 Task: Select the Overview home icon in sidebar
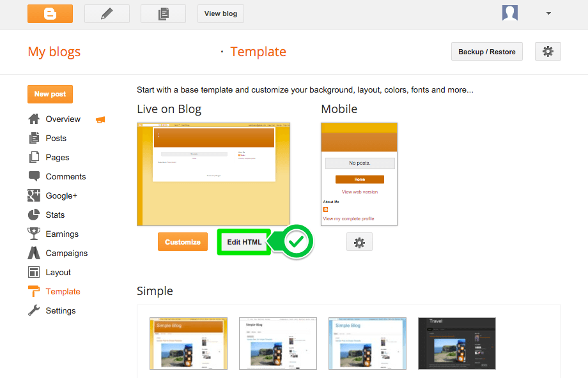click(33, 119)
